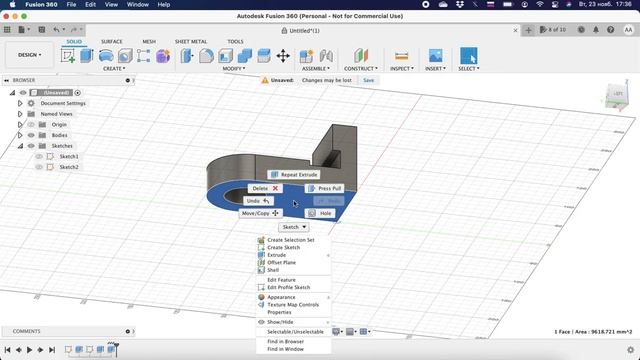Toggle the Origin folder eye icon
The height and width of the screenshot is (360, 640).
(31, 124)
